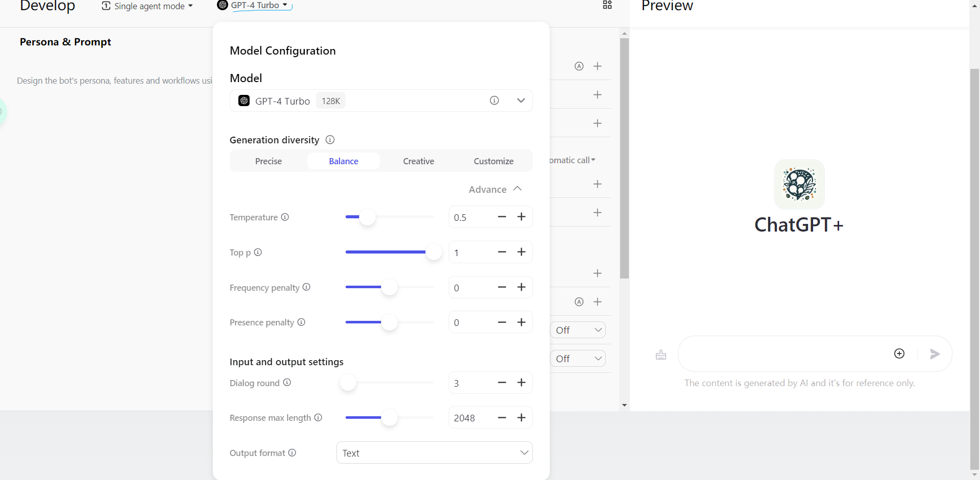This screenshot has width=980, height=480.
Task: Click the Top p slider handle
Action: (x=433, y=252)
